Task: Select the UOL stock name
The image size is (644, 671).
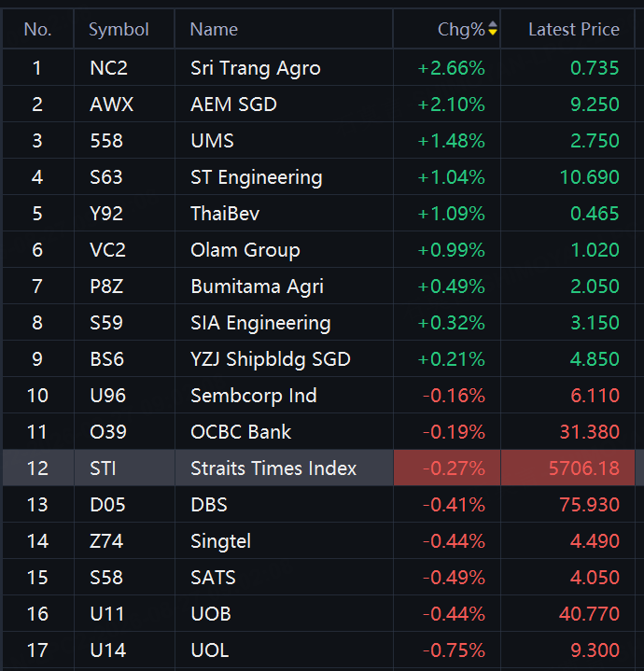Action: pyautogui.click(x=209, y=650)
